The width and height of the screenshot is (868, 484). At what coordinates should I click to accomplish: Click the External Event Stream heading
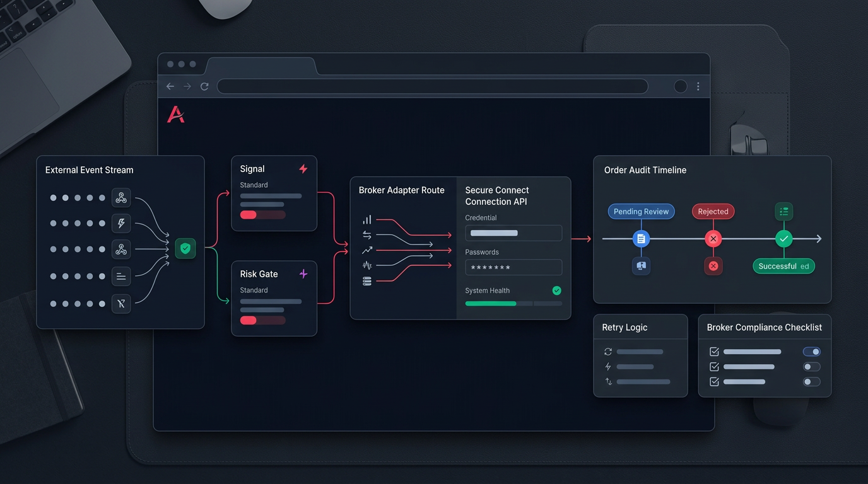(89, 170)
